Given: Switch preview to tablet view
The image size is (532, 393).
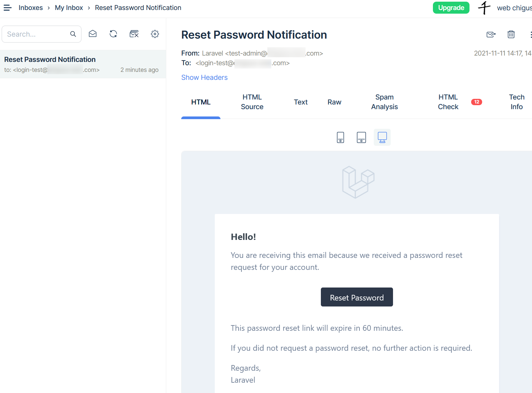Looking at the screenshot, I should (x=361, y=137).
